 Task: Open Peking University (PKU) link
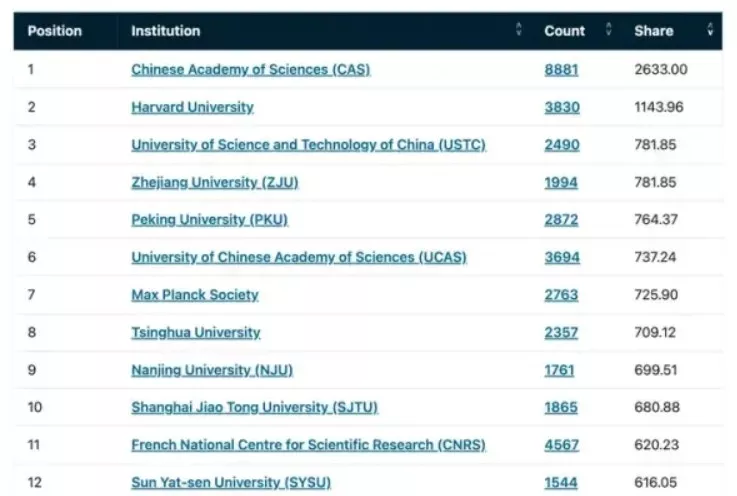(x=209, y=220)
